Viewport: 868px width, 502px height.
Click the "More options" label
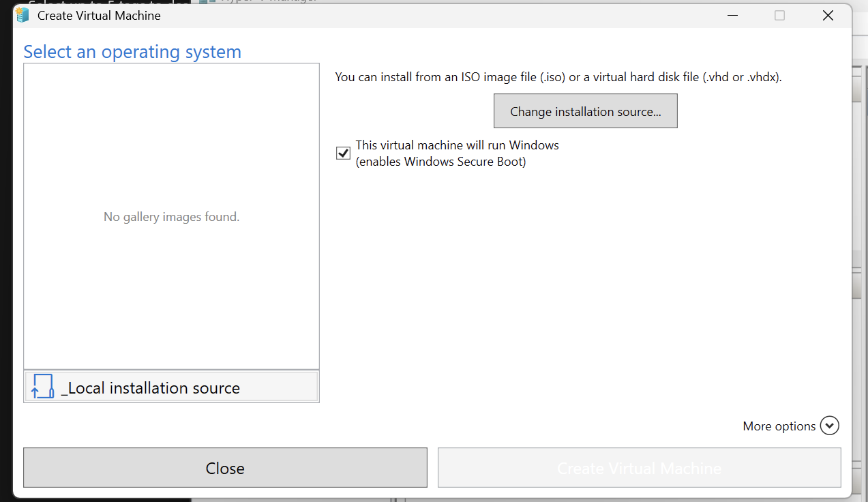click(779, 426)
